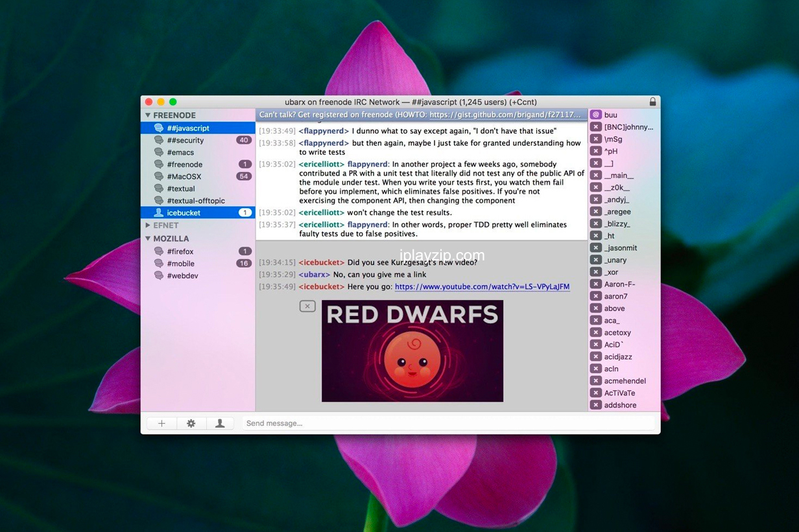Collapse the MOZILLA server group
The width and height of the screenshot is (799, 532).
tap(148, 238)
